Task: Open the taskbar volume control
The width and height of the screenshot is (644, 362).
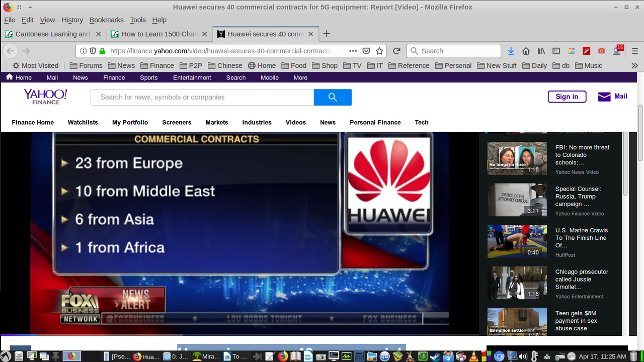Action: pos(523,356)
